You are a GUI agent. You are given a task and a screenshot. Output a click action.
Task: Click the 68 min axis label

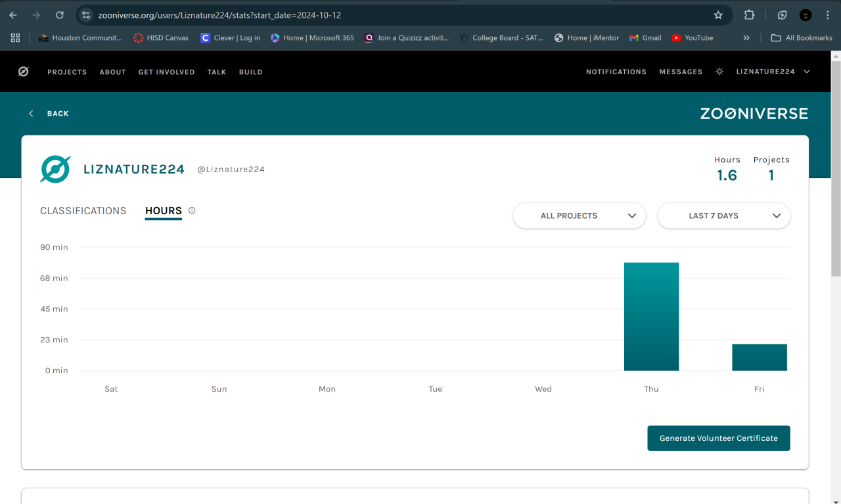tap(54, 278)
